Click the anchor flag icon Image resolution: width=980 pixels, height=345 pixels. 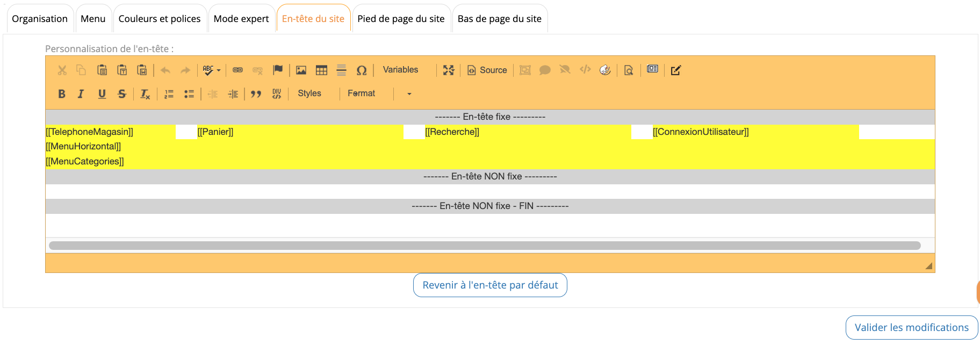coord(278,70)
